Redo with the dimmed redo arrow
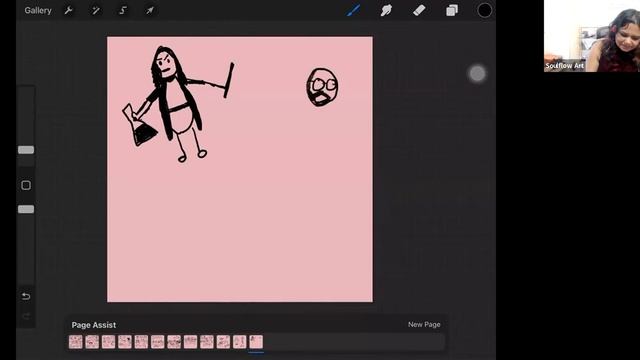This screenshot has width=640, height=360. click(26, 316)
